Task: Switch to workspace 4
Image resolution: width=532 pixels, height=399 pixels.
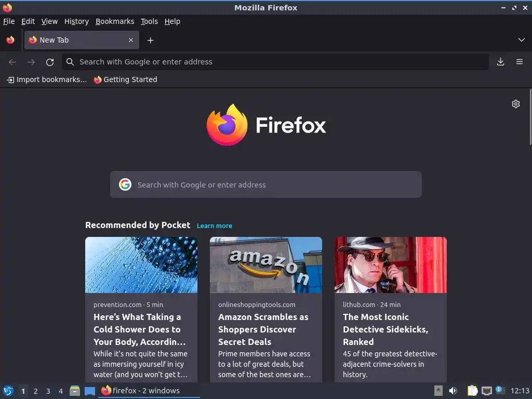Action: pos(61,391)
